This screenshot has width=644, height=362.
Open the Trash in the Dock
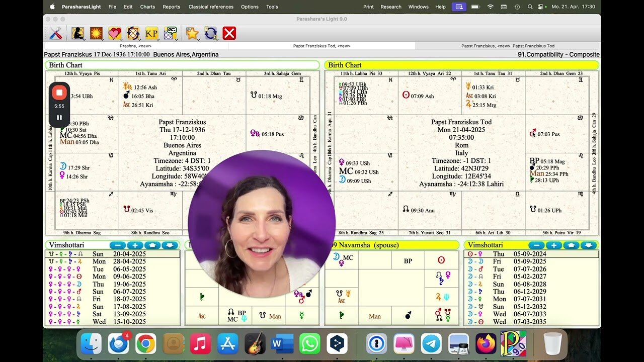pos(552,344)
